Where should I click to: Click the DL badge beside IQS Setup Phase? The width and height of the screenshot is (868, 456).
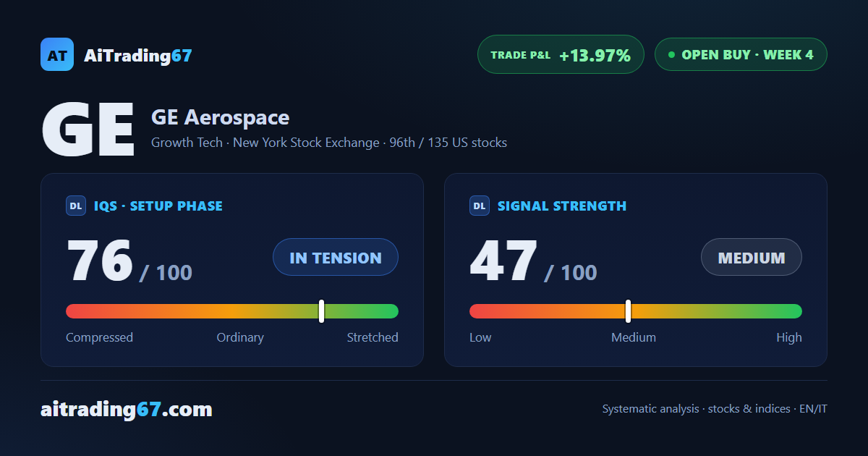(76, 206)
